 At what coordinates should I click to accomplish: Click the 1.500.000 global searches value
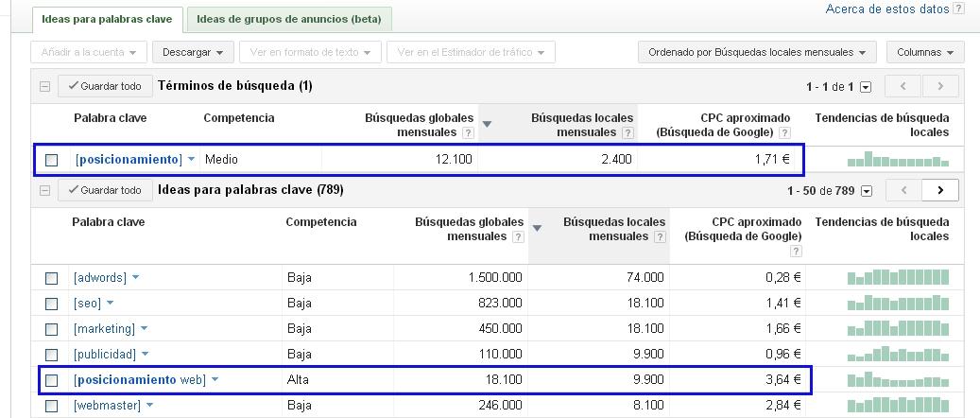pos(495,278)
